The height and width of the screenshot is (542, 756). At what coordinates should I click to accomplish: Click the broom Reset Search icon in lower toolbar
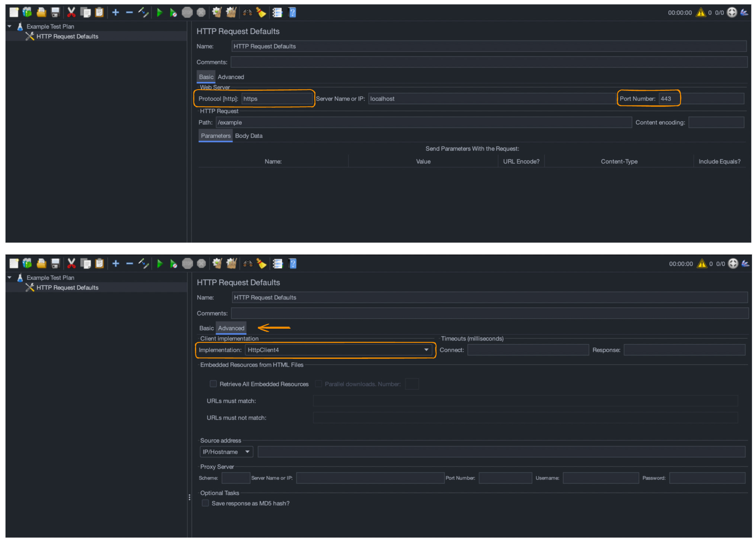tap(262, 264)
